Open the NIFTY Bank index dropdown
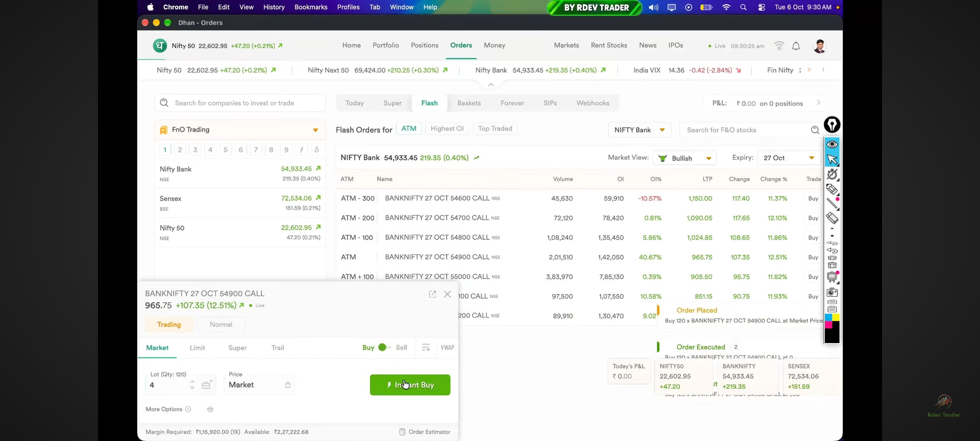 click(640, 130)
